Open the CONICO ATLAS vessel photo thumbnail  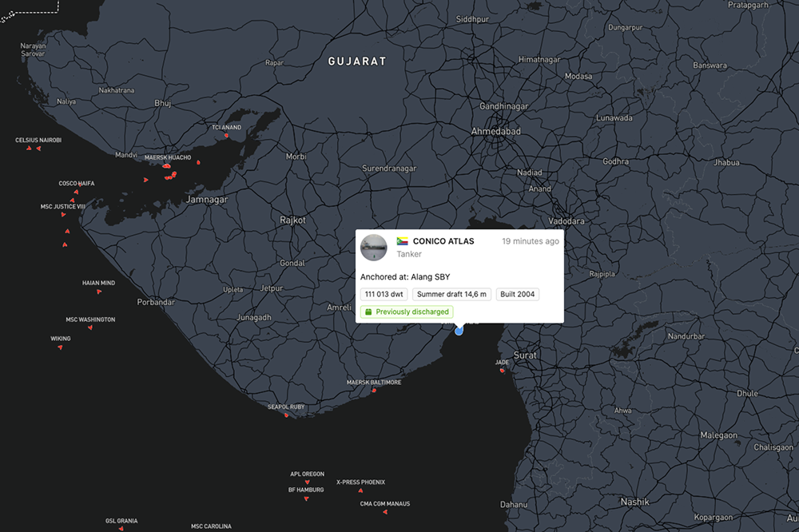(x=374, y=248)
